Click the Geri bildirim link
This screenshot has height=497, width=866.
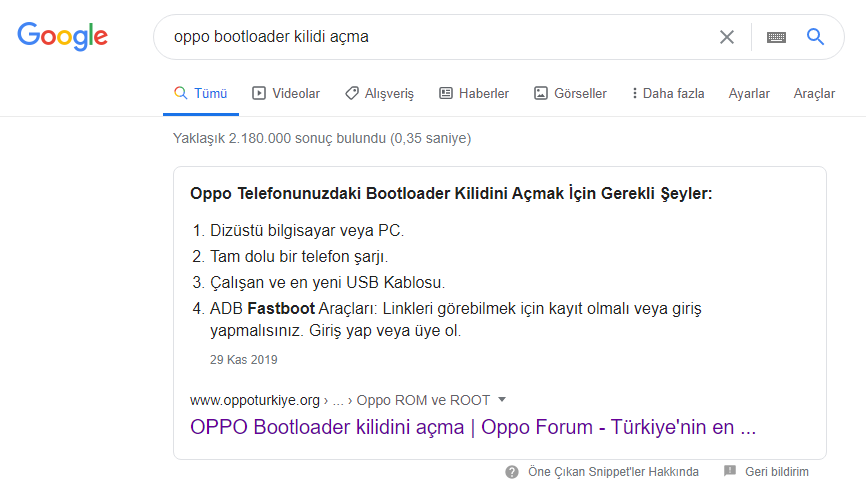tap(777, 472)
